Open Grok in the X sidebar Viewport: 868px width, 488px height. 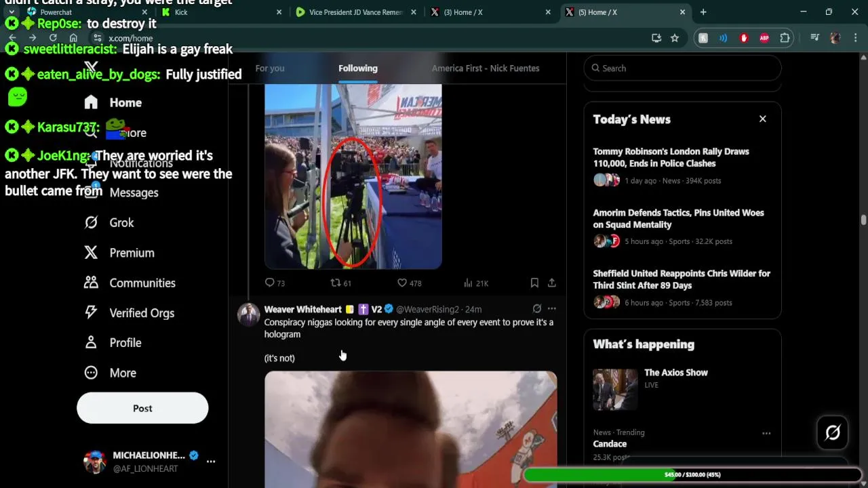coord(108,222)
